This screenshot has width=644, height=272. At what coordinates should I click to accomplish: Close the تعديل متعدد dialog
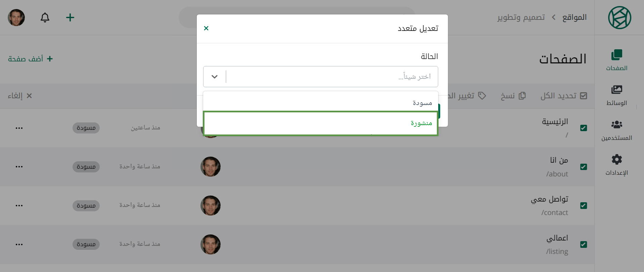206,28
